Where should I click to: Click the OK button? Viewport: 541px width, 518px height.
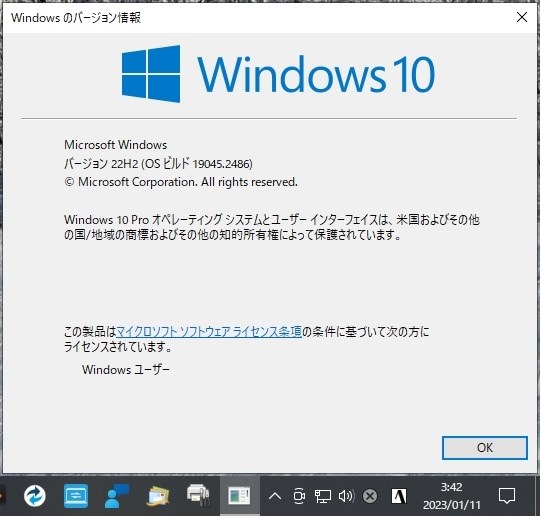coord(485,448)
